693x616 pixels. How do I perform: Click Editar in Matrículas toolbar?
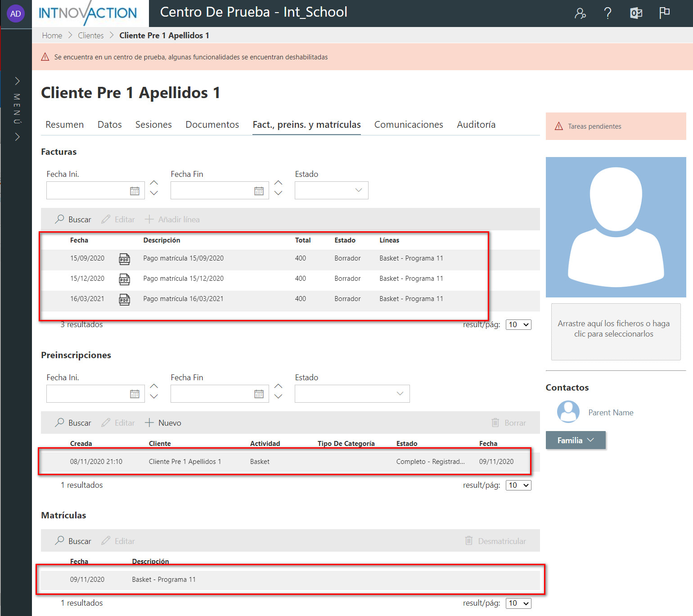[118, 541]
